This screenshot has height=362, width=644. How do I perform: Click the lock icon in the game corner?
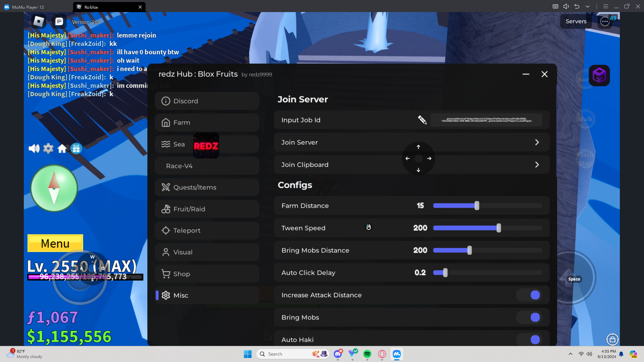[612, 339]
